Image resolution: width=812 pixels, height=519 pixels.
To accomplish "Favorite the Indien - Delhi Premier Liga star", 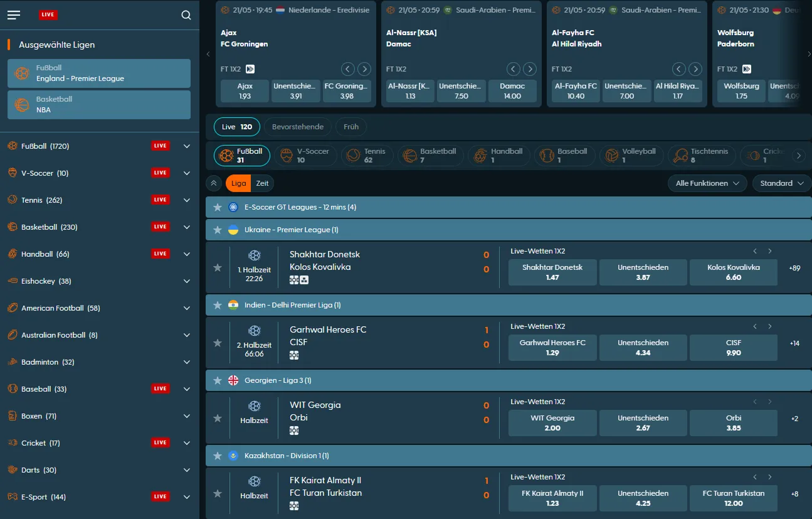I will (218, 305).
